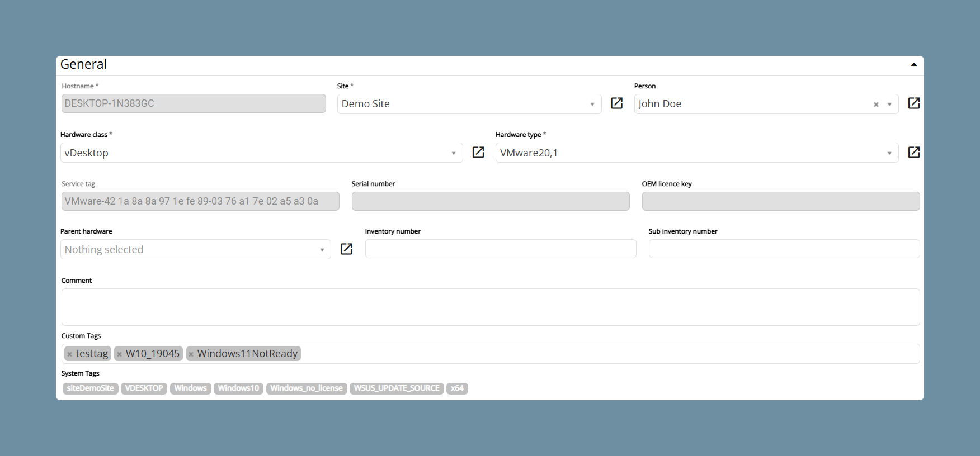
Task: Open the Hardware class link icon
Action: tap(478, 153)
